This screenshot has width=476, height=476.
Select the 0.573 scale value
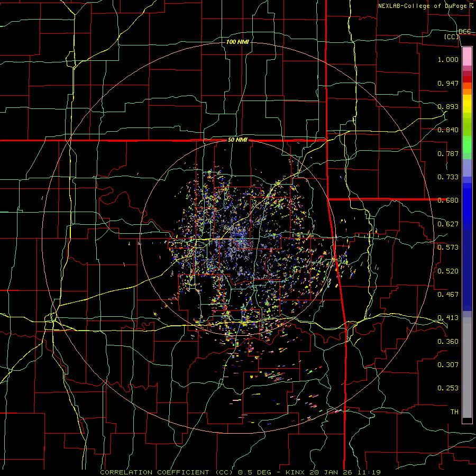[448, 248]
